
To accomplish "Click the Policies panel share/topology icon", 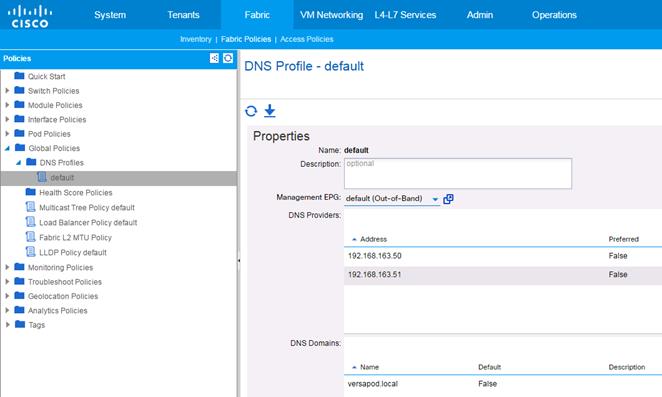I will click(x=214, y=58).
